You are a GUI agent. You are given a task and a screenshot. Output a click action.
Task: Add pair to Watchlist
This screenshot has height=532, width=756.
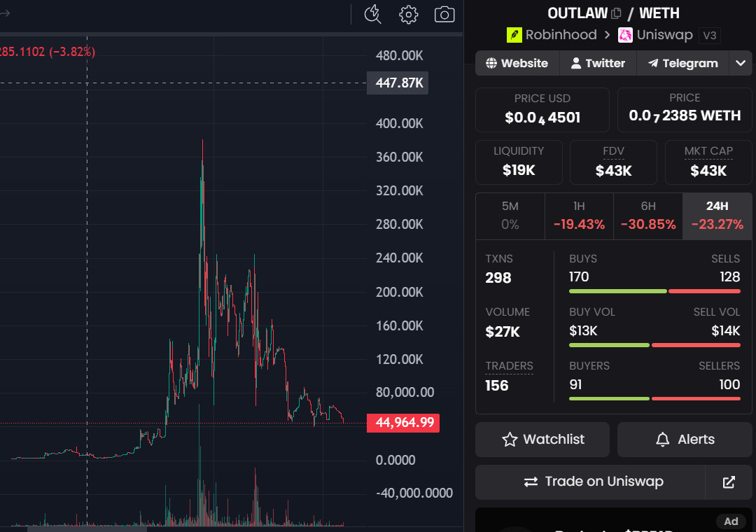pyautogui.click(x=542, y=440)
